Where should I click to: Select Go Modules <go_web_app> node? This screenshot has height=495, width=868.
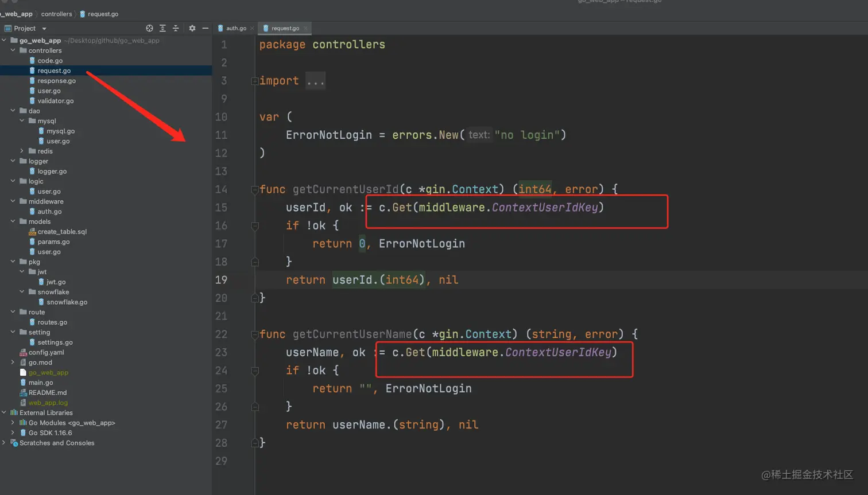[72, 423]
